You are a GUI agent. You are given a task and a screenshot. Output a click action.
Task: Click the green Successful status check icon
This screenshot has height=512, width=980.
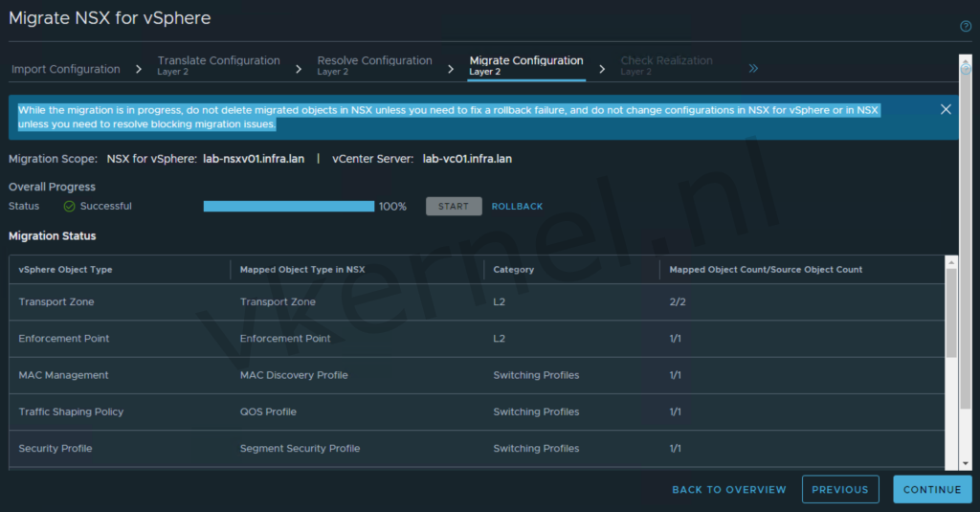click(69, 207)
